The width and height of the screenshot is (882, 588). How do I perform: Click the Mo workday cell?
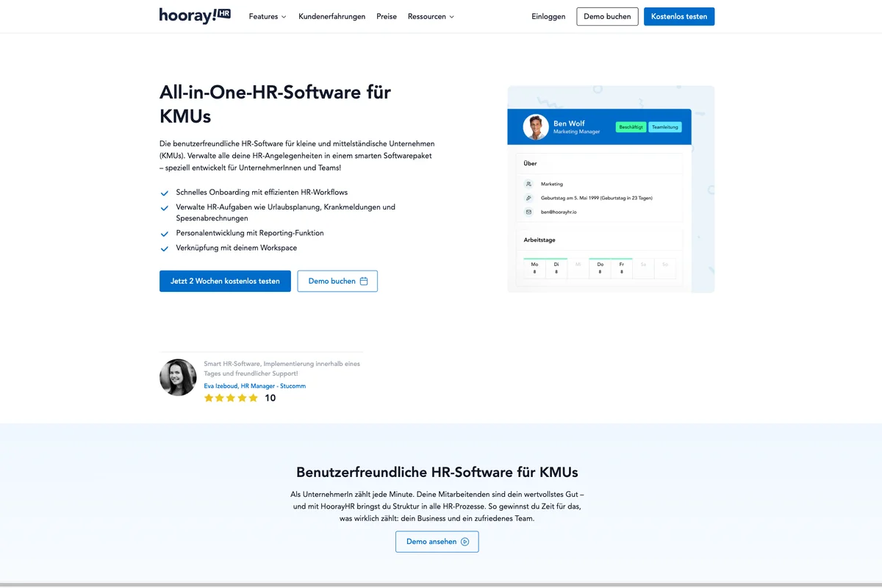[534, 268]
